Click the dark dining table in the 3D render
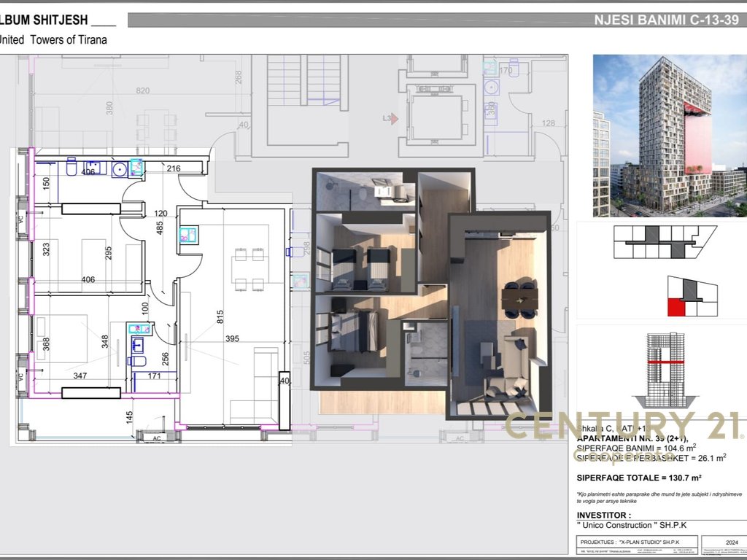Viewport: 747px width, 560px height. (519, 299)
